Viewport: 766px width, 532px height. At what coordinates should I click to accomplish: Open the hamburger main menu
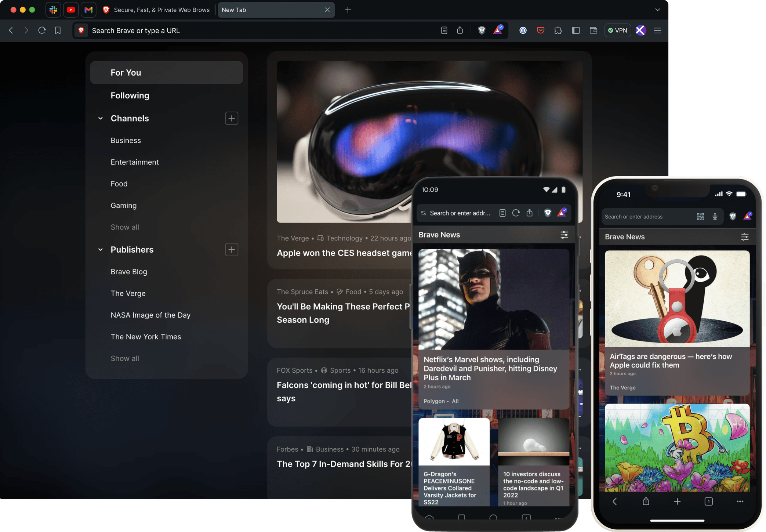[658, 30]
